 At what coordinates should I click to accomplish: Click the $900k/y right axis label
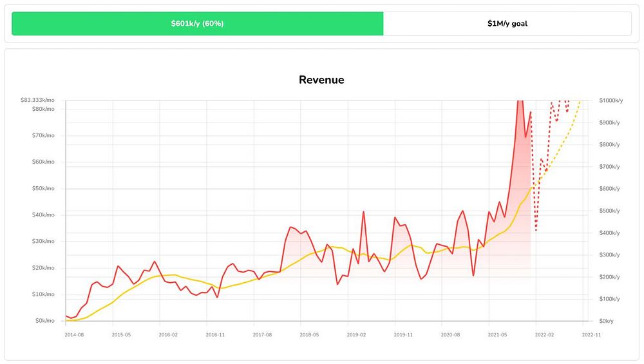tap(609, 122)
